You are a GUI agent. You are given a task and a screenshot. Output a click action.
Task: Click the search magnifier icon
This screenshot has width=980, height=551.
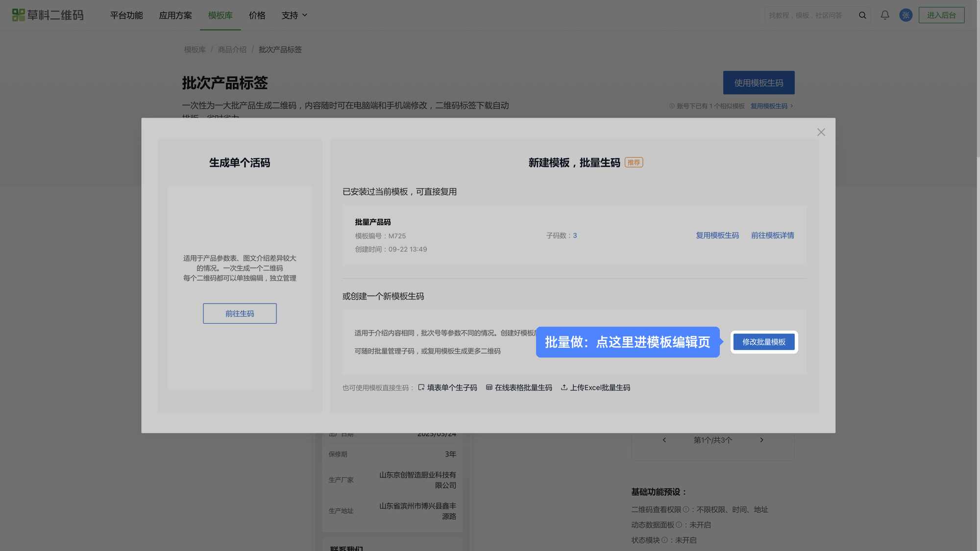tap(862, 15)
